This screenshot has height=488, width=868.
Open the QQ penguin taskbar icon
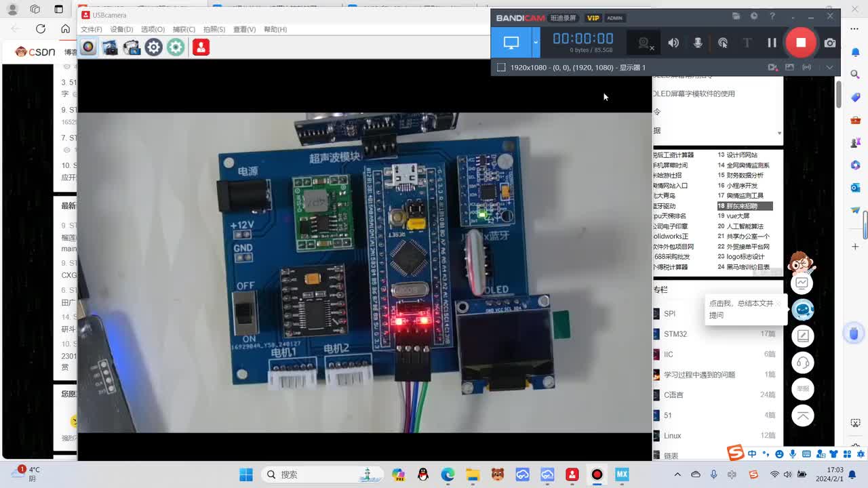coord(423,474)
